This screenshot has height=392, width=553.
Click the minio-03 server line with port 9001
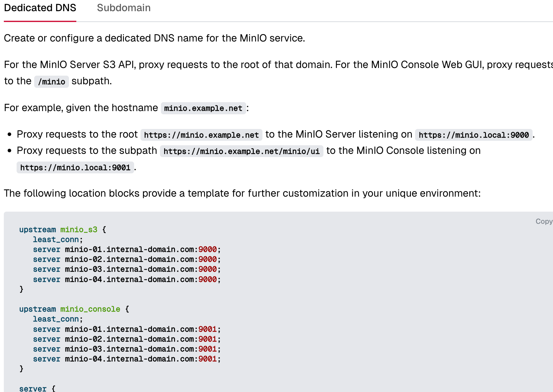[x=126, y=349]
